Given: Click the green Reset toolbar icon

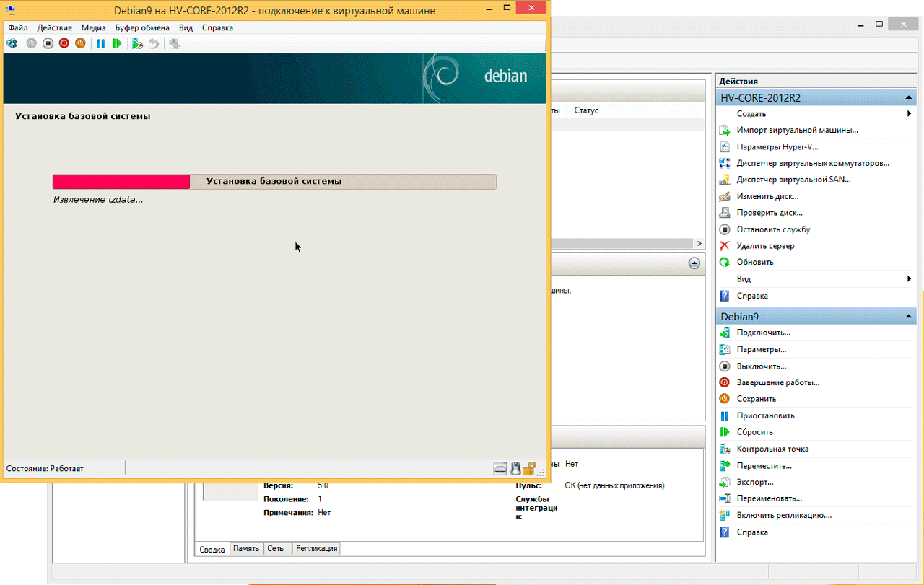Looking at the screenshot, I should click(x=117, y=43).
